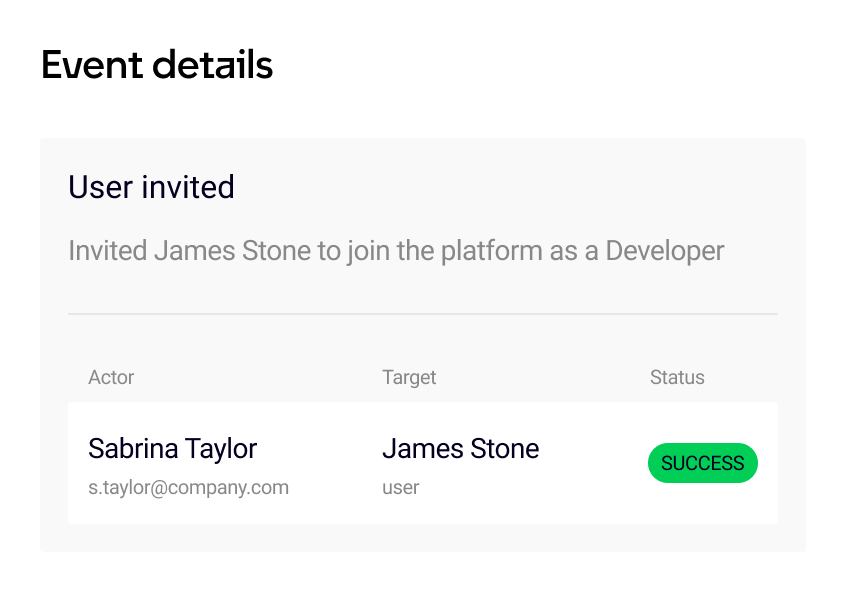The image size is (846, 592).
Task: Open James Stone in the Target column
Action: point(461,448)
